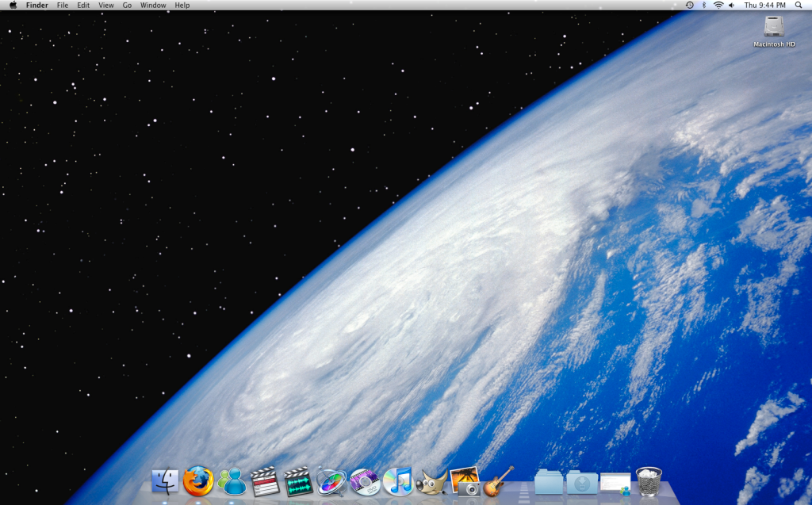
Task: Open the Help menu
Action: pyautogui.click(x=182, y=6)
